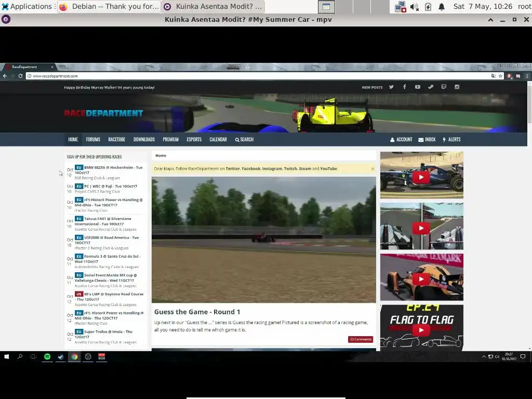
Task: Click the browser back arrow
Action: coord(5,76)
